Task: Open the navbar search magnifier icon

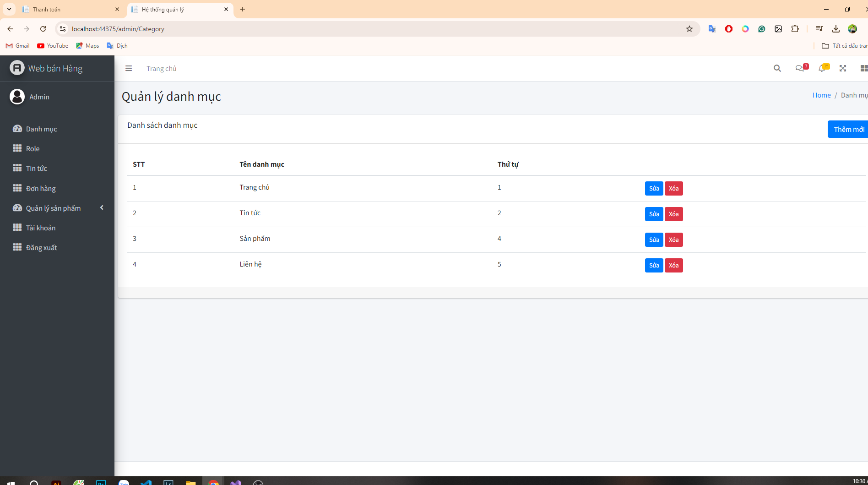Action: click(x=777, y=68)
